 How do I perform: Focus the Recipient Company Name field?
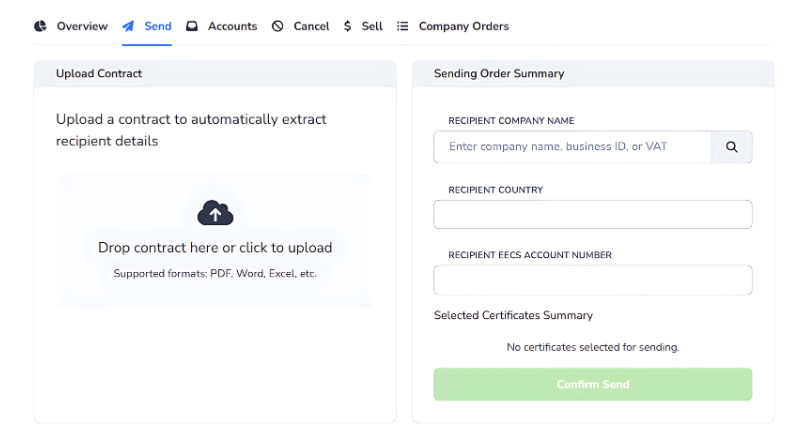coord(572,147)
